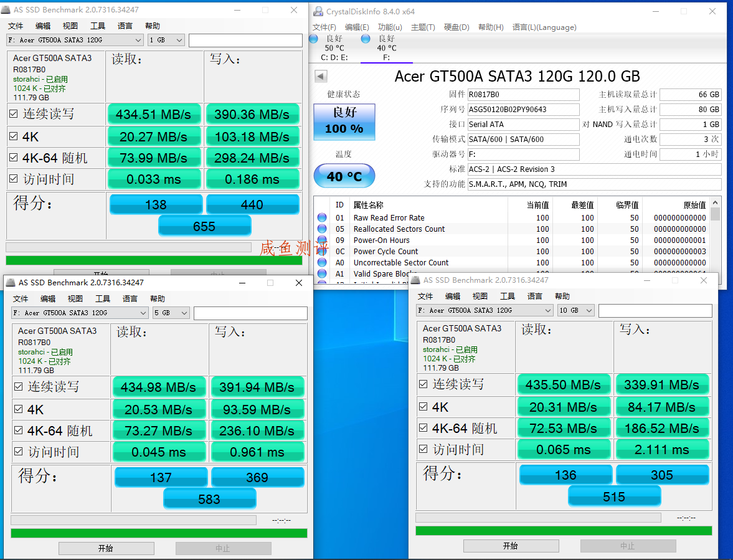The image size is (733, 560).
Task: Click the 434.51 MB/s sequential read result
Action: 154,114
